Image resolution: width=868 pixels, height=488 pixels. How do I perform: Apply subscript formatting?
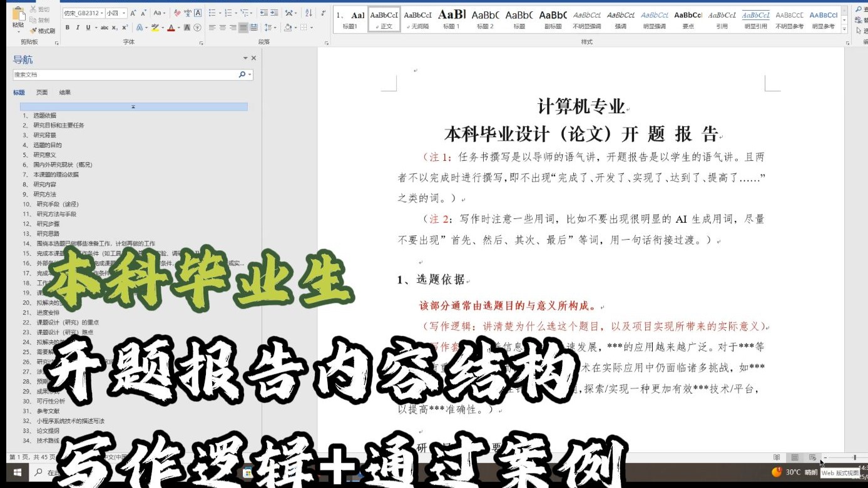[115, 28]
